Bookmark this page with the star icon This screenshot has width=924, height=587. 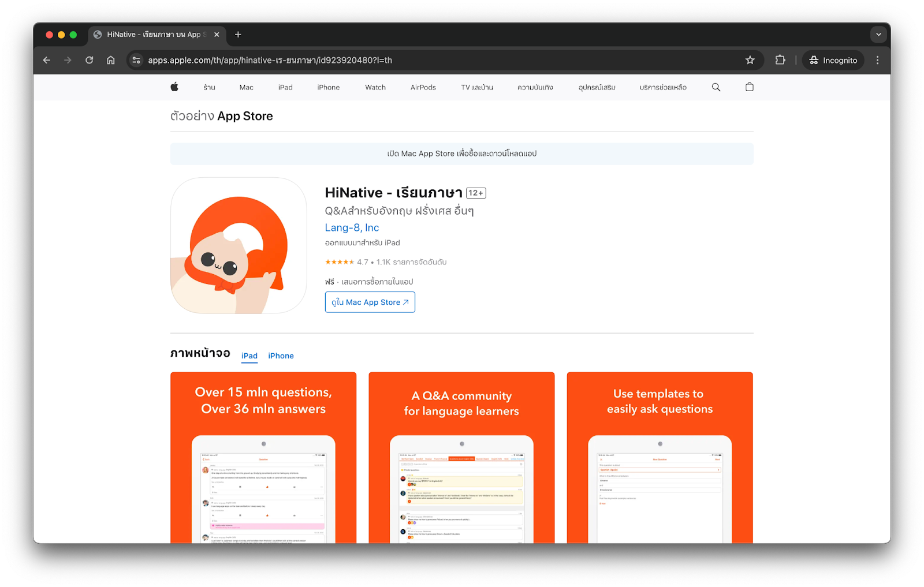[x=750, y=60]
